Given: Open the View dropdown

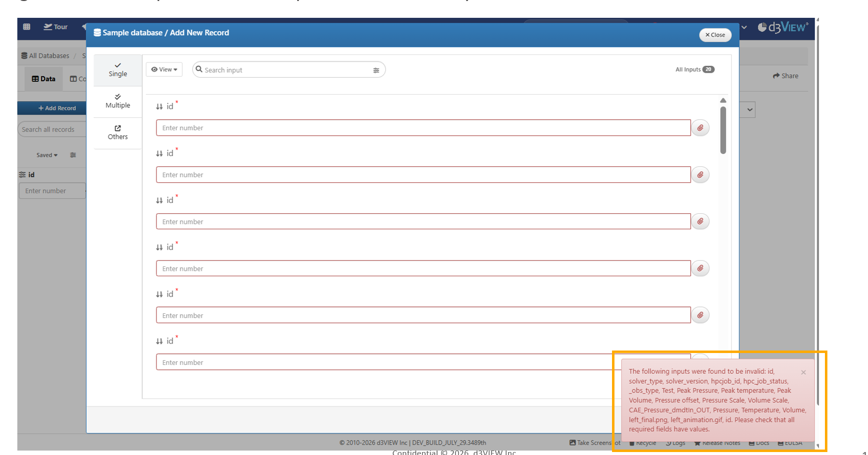Looking at the screenshot, I should [164, 70].
